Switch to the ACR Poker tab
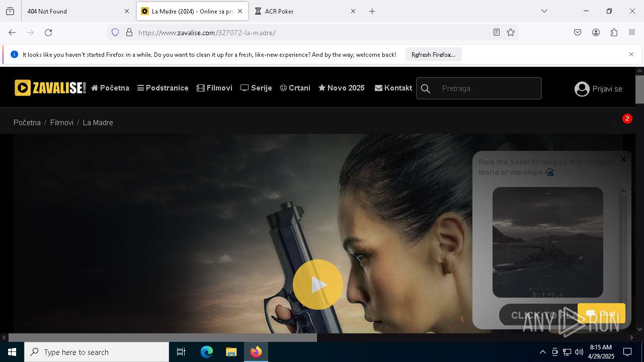Screen dimensions: 644x362 (304, 11)
